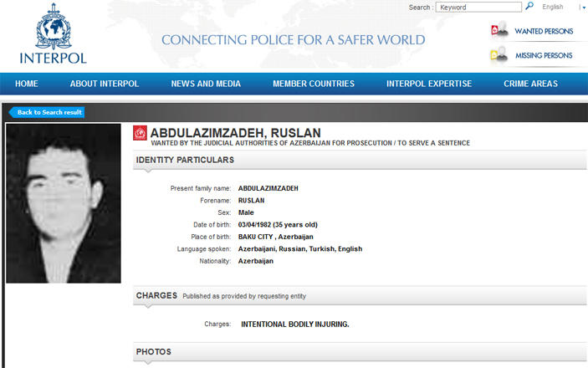Click the red notice icon beside the name
This screenshot has height=368, width=588.
coord(140,133)
